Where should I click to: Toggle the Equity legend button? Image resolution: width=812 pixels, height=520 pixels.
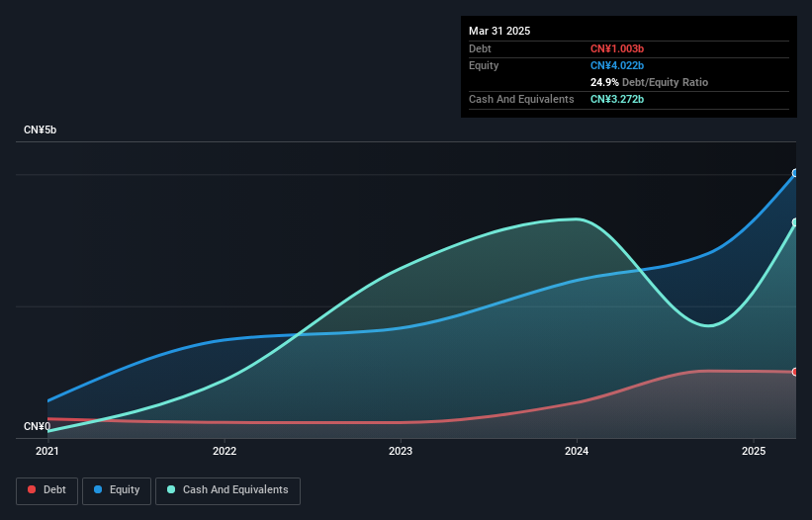pos(117,491)
